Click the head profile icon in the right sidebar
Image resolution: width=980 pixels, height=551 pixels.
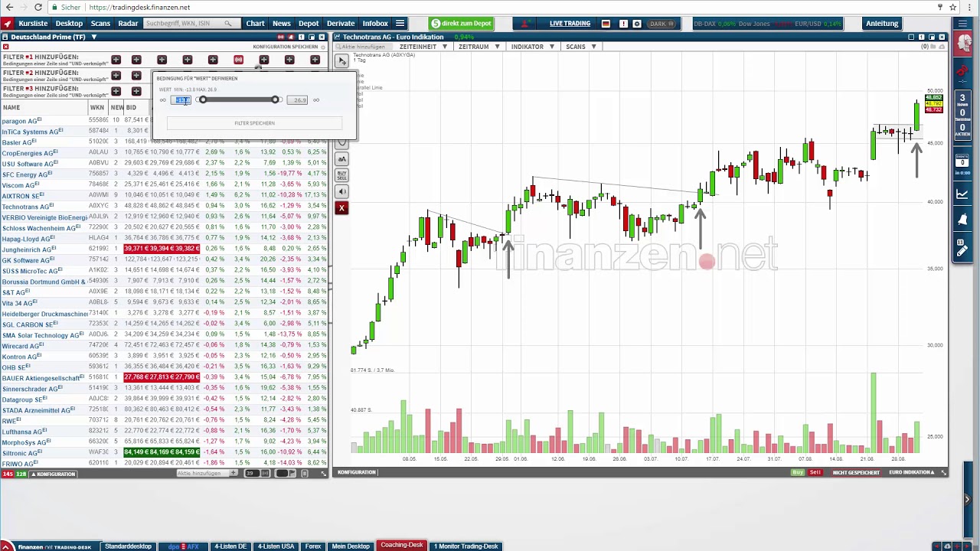coord(962,43)
